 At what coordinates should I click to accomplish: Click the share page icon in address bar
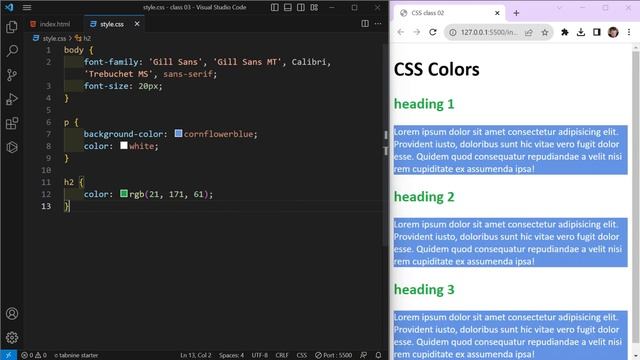point(529,32)
